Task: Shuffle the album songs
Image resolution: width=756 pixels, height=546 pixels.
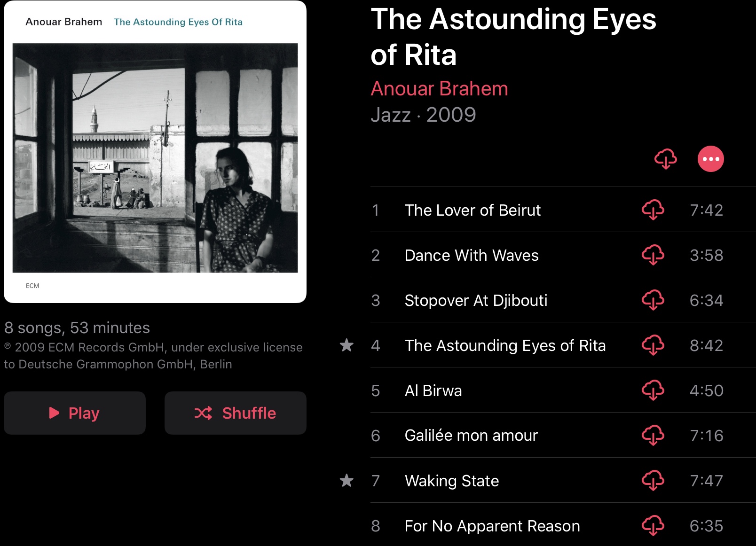Action: pyautogui.click(x=236, y=413)
